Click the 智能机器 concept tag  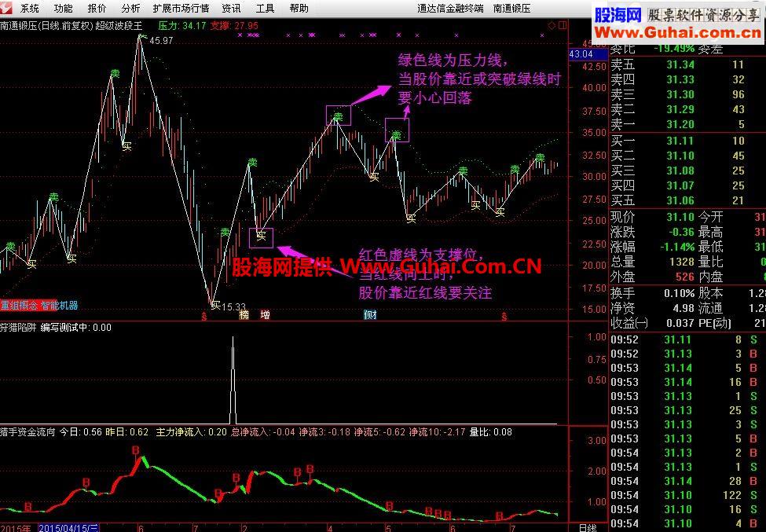(x=59, y=306)
